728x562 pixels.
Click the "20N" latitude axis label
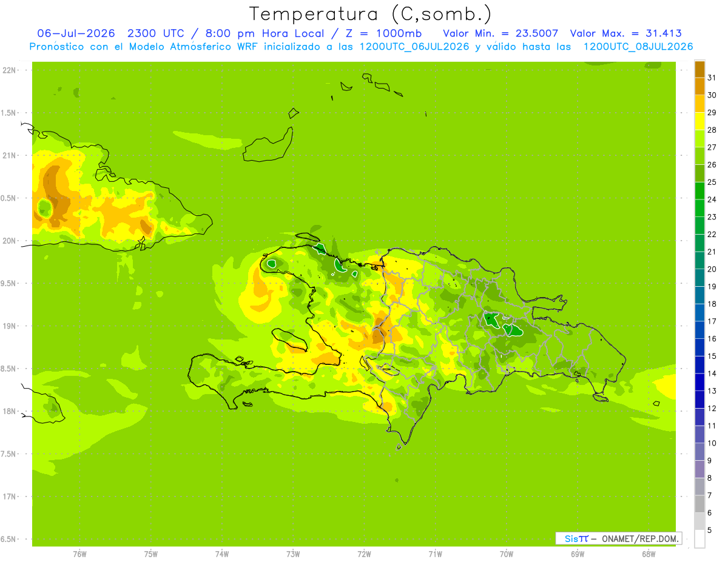(8, 241)
